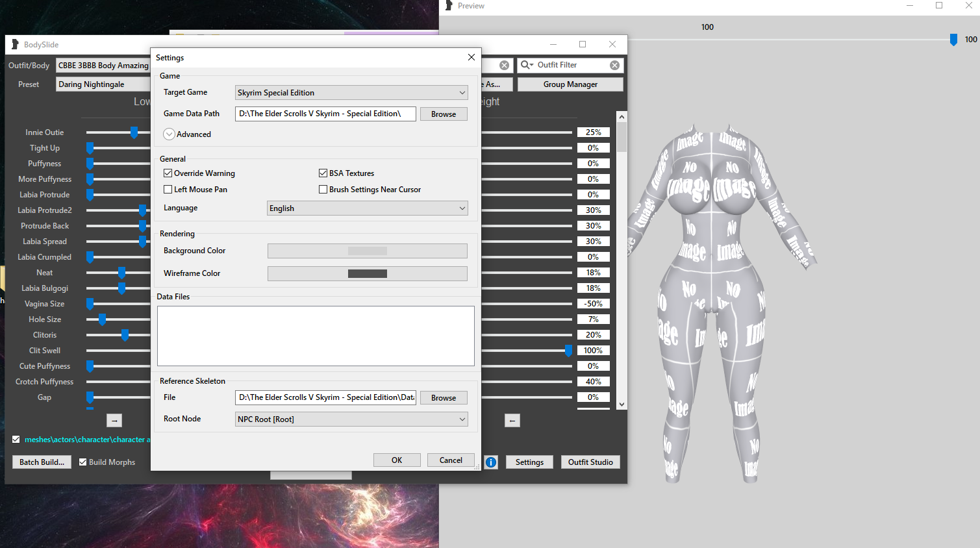The width and height of the screenshot is (980, 548).
Task: Click the right arrow button below percentages
Action: 512,421
